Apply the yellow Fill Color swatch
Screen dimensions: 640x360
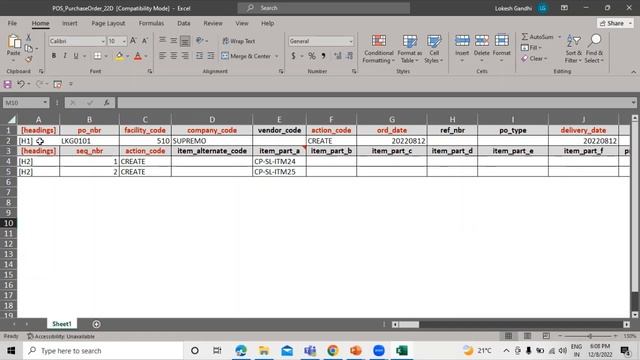pyautogui.click(x=119, y=56)
